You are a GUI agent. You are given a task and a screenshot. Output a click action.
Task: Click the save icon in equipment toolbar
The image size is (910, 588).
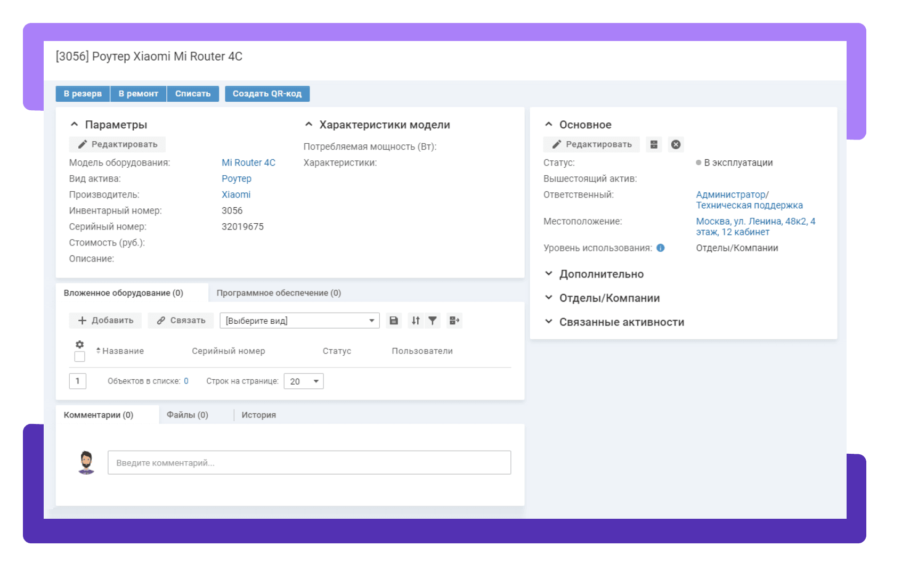coord(394,321)
